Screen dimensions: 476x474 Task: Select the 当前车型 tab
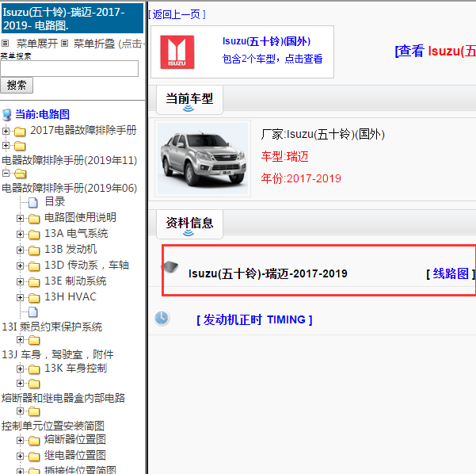coord(189,100)
